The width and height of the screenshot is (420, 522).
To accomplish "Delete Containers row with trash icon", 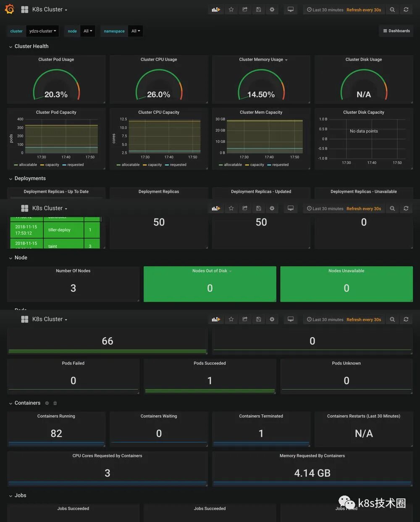I will [x=55, y=403].
